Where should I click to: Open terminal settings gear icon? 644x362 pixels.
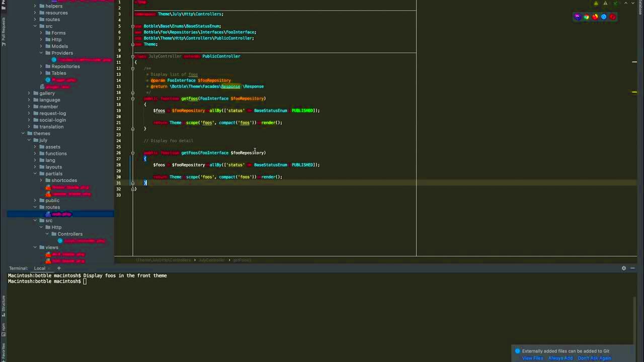click(x=624, y=268)
